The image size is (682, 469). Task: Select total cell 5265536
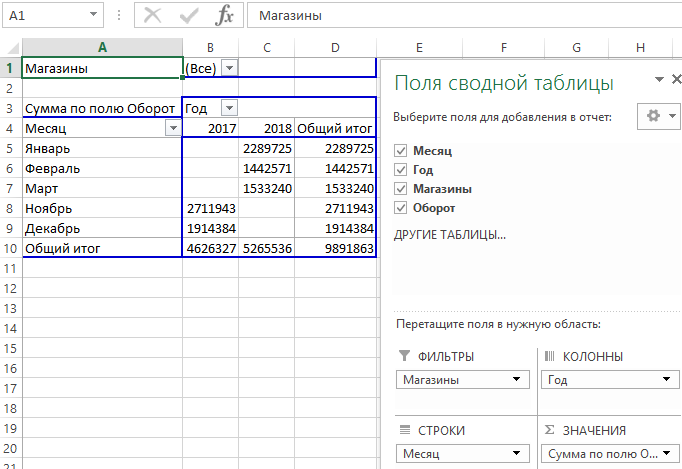click(267, 248)
